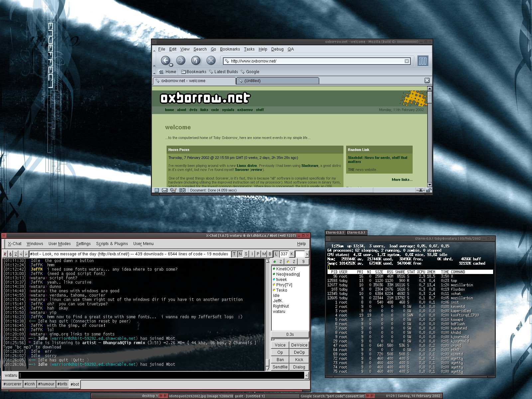Open the Slashdot random link
Image resolution: width=532 pixels, height=399 pixels.
point(378,160)
